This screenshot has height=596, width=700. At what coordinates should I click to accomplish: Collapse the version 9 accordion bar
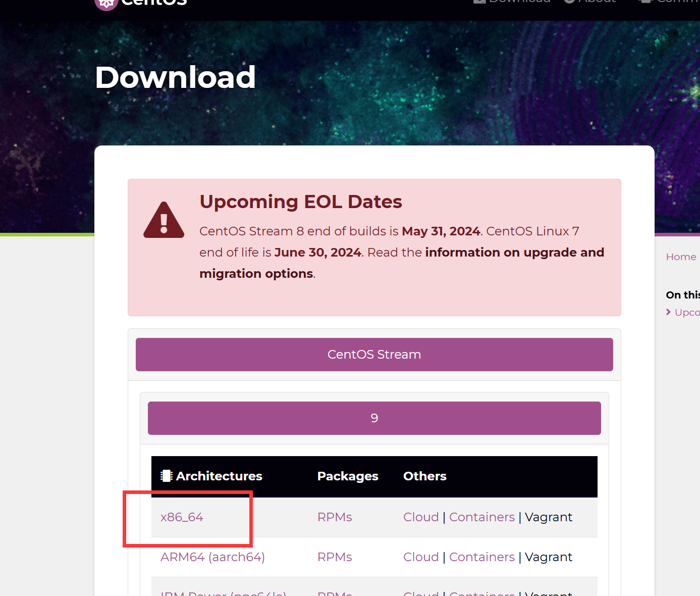374,418
